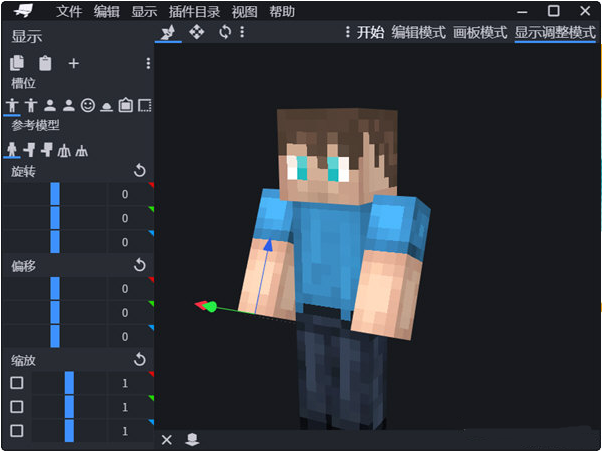This screenshot has height=451, width=602.
Task: Select the first third-person hand slot
Action: point(12,105)
